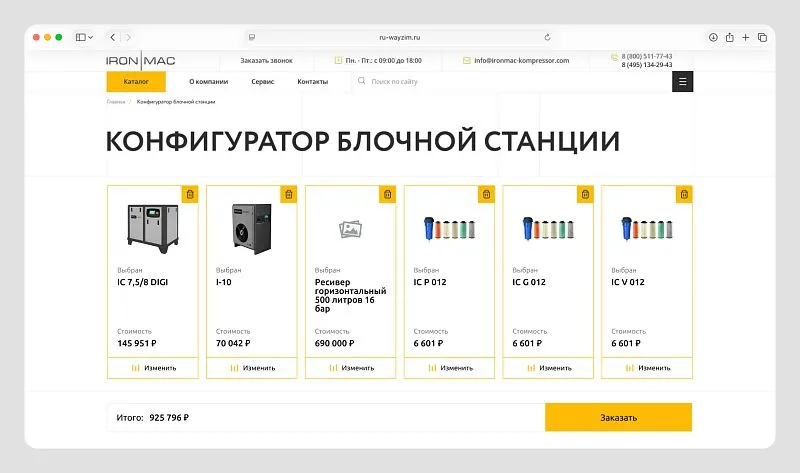Go back with browser back arrow
Viewport: 800px width, 473px height.
(x=113, y=37)
